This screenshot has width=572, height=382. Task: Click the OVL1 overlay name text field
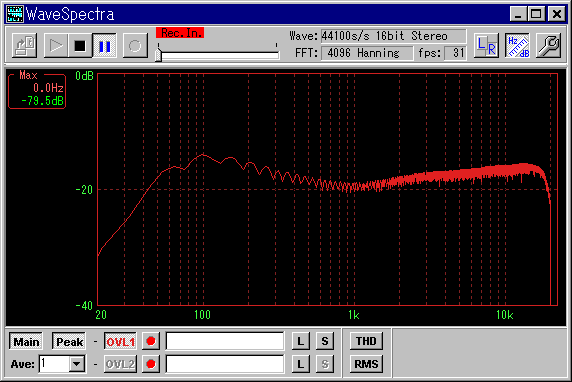(225, 342)
